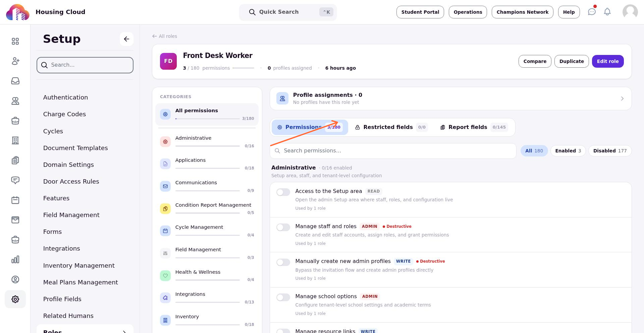The width and height of the screenshot is (644, 333).
Task: Toggle Manage school options permission
Action: pyautogui.click(x=283, y=297)
